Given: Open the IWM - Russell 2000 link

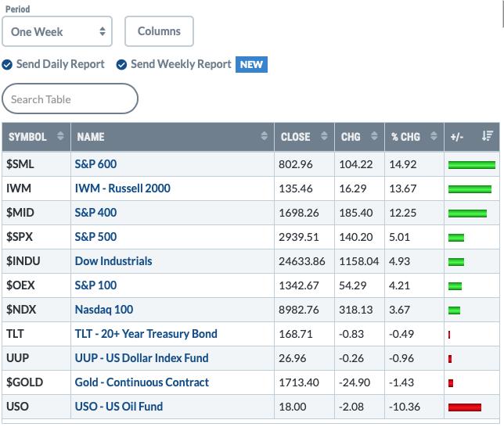Looking at the screenshot, I should (x=122, y=188).
